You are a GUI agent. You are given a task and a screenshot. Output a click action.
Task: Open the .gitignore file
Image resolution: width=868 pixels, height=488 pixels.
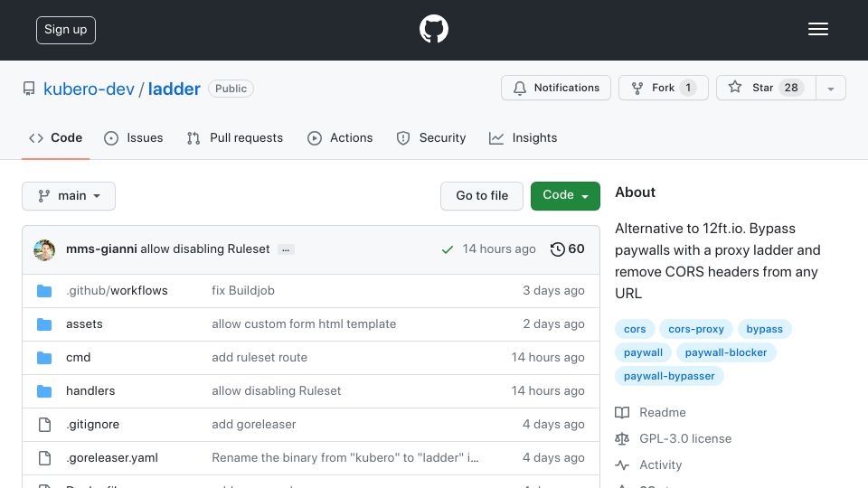[92, 425]
